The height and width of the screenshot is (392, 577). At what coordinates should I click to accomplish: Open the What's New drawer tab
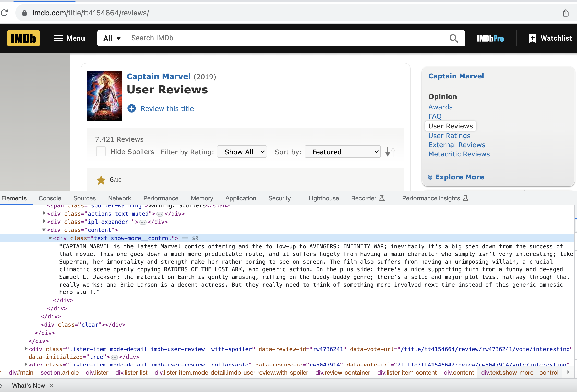(28, 386)
